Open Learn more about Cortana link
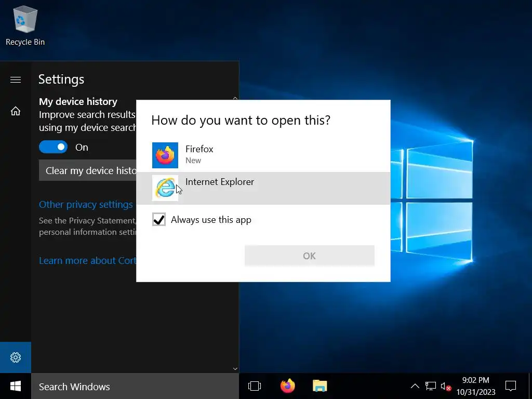Viewport: 532px width, 399px height. pyautogui.click(x=87, y=261)
